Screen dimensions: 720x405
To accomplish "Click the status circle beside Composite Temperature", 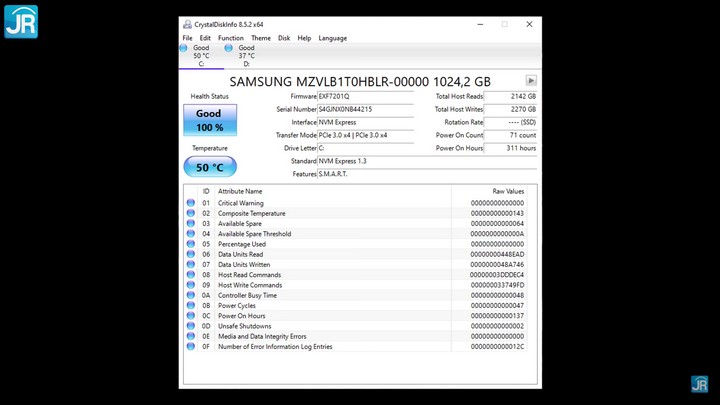I will point(191,213).
